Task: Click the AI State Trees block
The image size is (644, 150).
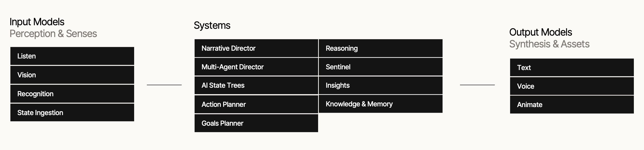Action: [256, 85]
